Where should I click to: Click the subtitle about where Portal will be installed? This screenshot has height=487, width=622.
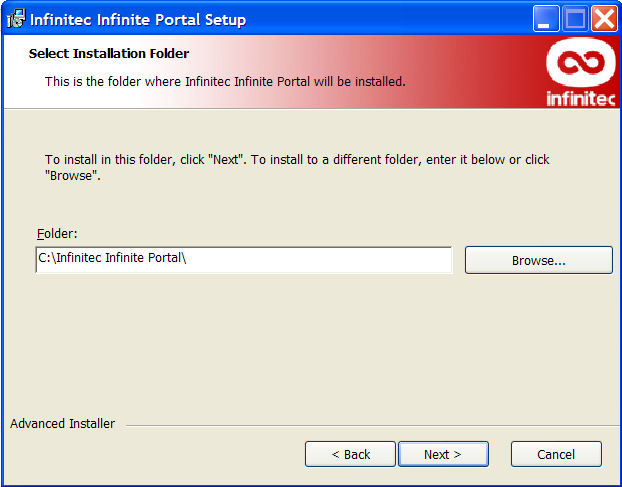point(225,82)
